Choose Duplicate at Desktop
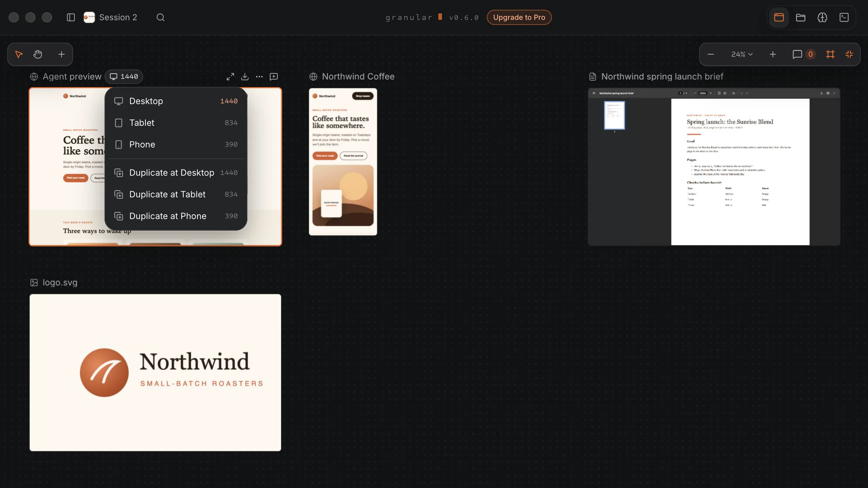The image size is (868, 488). coord(176,173)
